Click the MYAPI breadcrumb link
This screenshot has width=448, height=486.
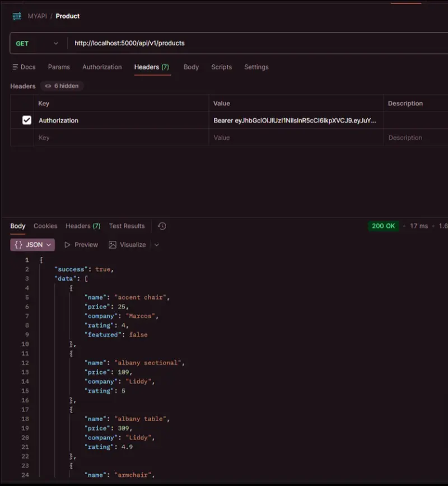37,16
